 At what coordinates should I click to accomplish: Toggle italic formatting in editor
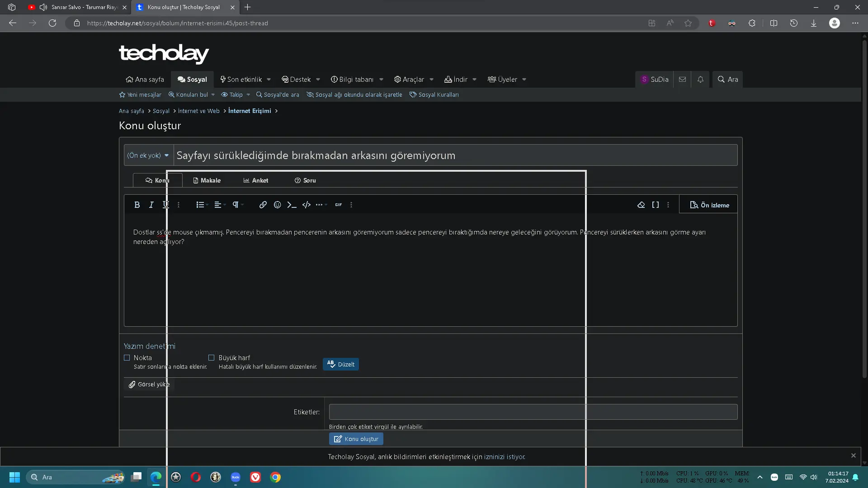[x=151, y=205]
